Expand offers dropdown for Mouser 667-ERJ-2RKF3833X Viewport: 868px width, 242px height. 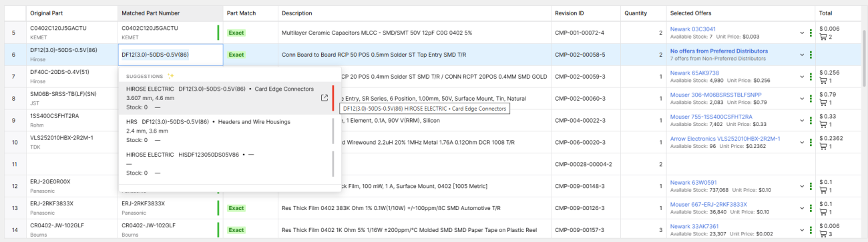(802, 207)
